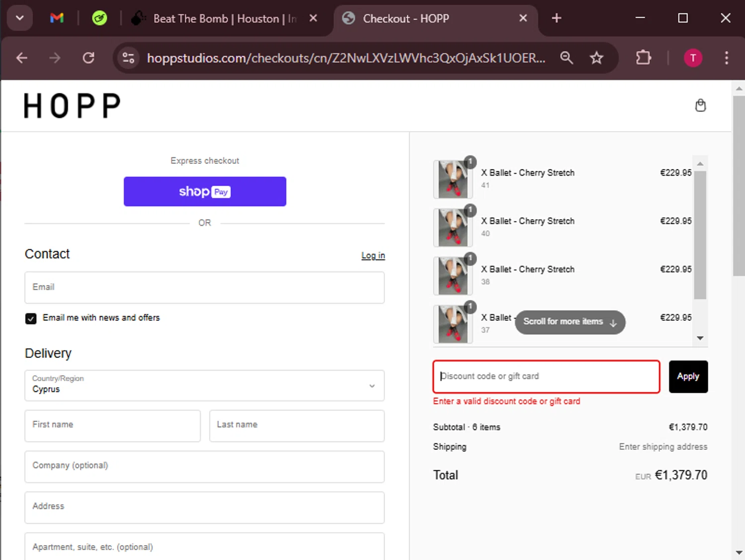Click Enter shipping address text

coord(663,447)
